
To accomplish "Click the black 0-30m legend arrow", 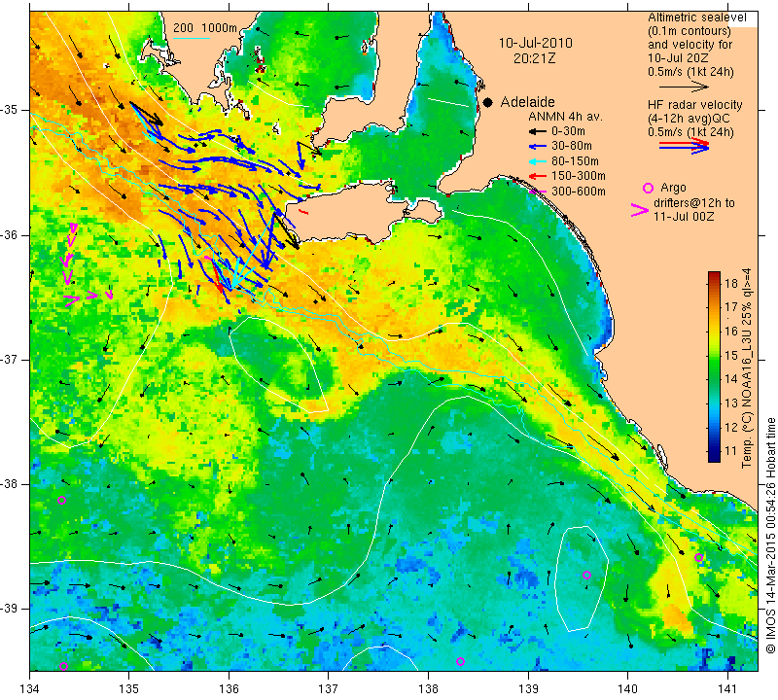I will (x=538, y=132).
